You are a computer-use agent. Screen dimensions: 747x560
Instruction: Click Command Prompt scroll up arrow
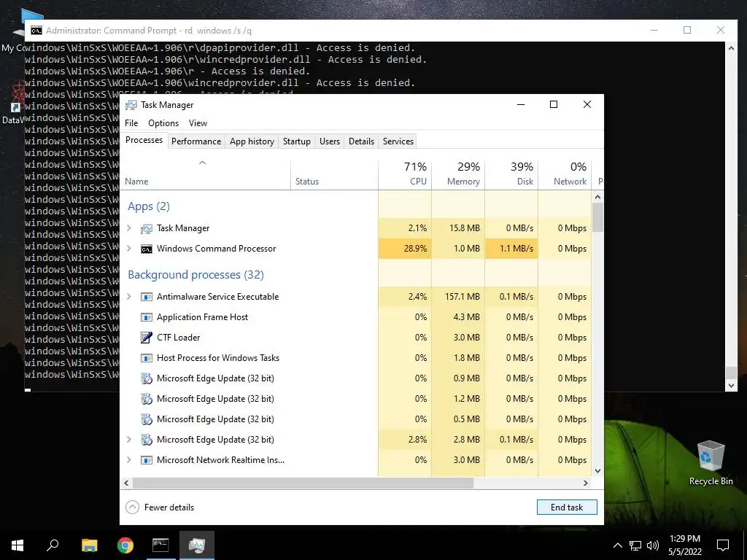click(x=731, y=48)
